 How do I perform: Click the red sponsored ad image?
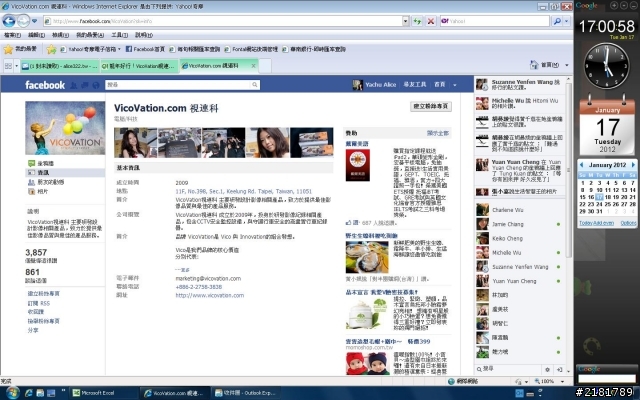coord(358,165)
